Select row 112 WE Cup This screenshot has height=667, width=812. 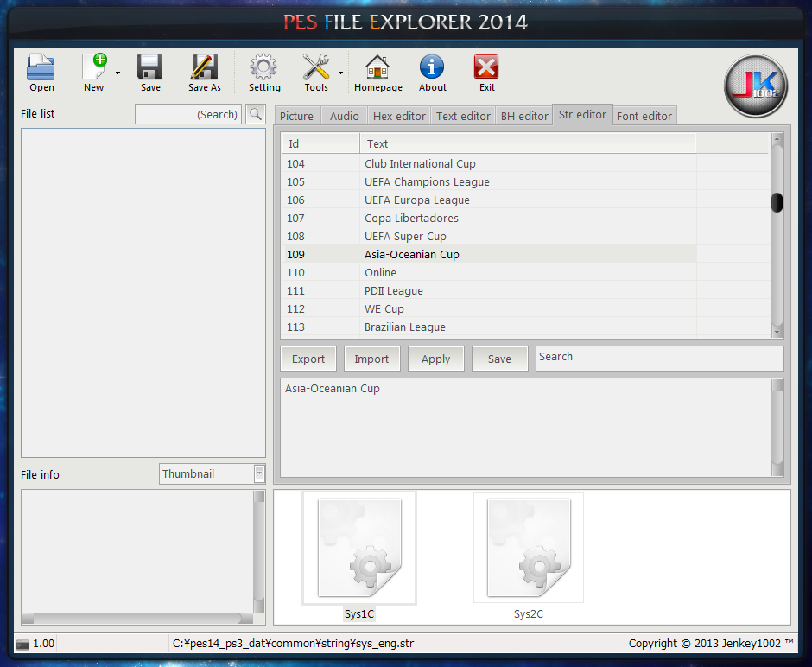(x=489, y=308)
